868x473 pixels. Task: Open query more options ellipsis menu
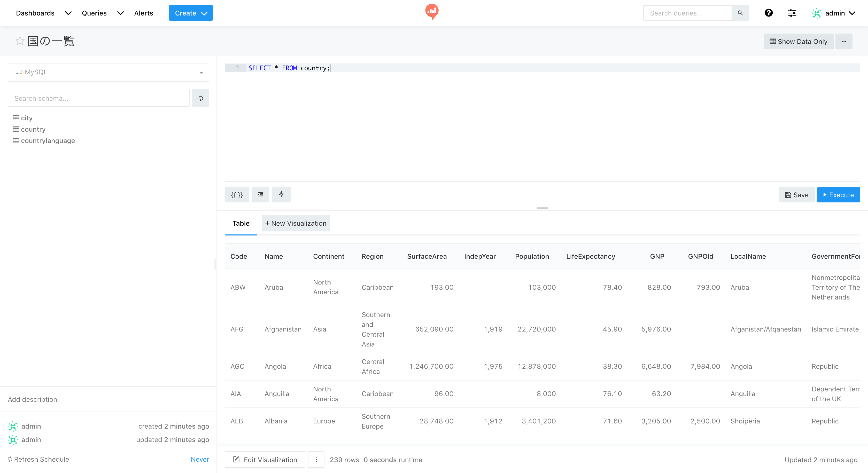tap(844, 41)
